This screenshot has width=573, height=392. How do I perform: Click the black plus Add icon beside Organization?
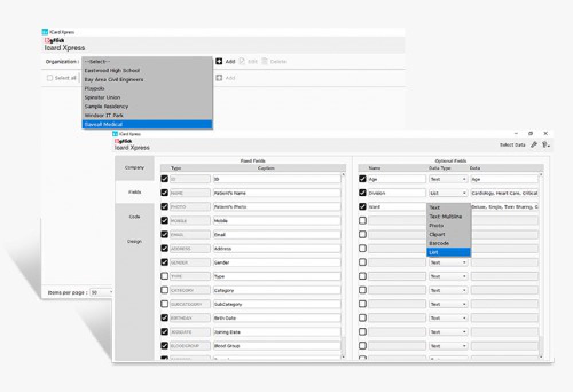[x=219, y=61]
